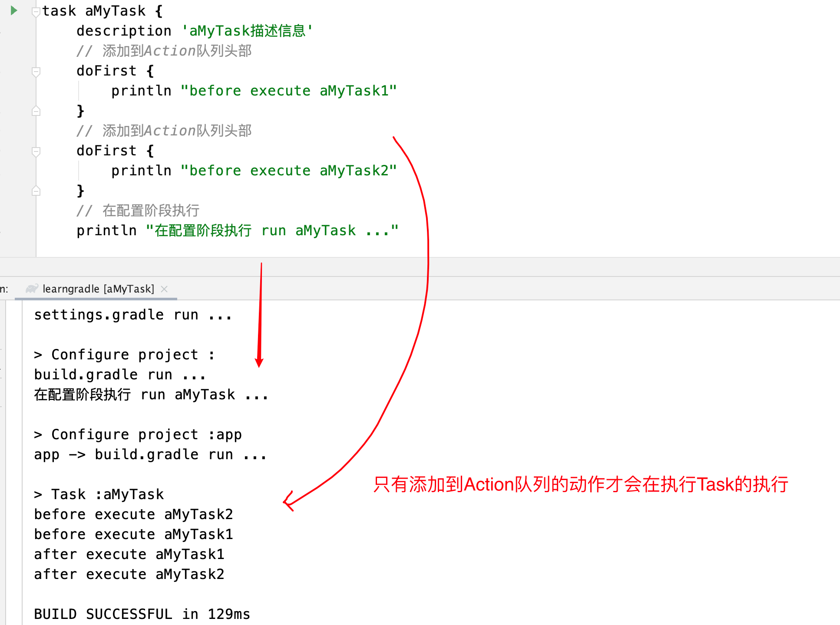Collapse the aMyTask task block fold marker

(x=36, y=12)
